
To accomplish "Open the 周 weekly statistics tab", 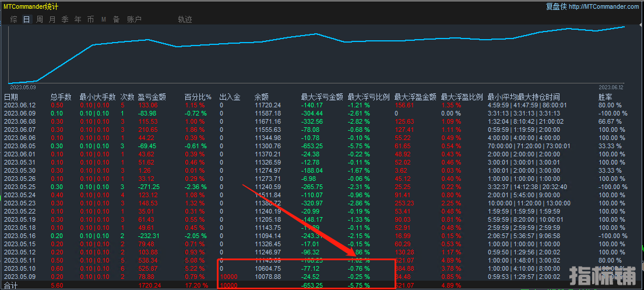I will (x=40, y=19).
